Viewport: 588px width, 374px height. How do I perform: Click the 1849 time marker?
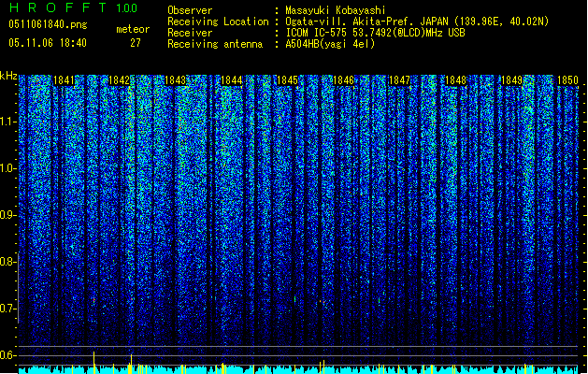coord(512,80)
